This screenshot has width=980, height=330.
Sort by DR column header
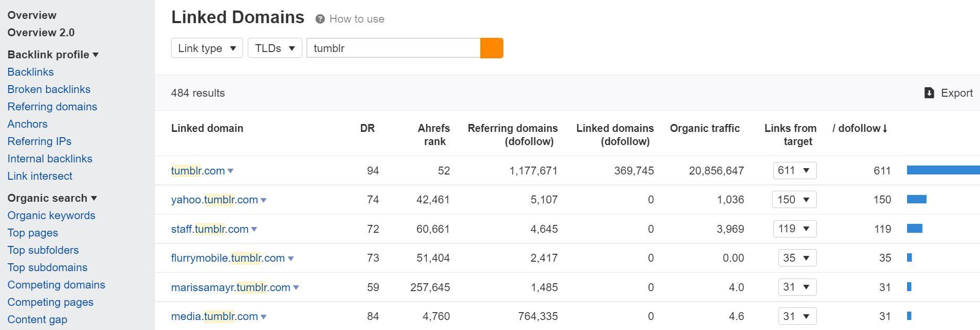367,128
